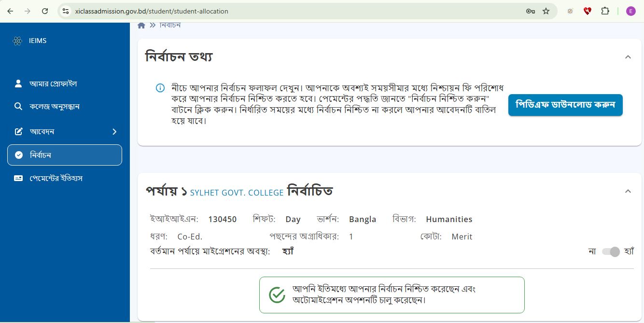The image size is (644, 323).
Task: Click the info icon beside instructions
Action: coord(160,88)
